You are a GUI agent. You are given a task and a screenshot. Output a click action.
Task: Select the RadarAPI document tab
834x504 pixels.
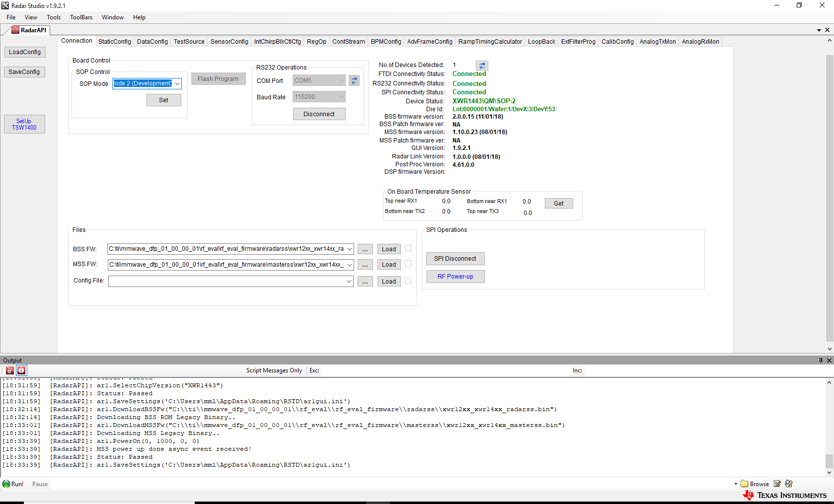pos(29,30)
